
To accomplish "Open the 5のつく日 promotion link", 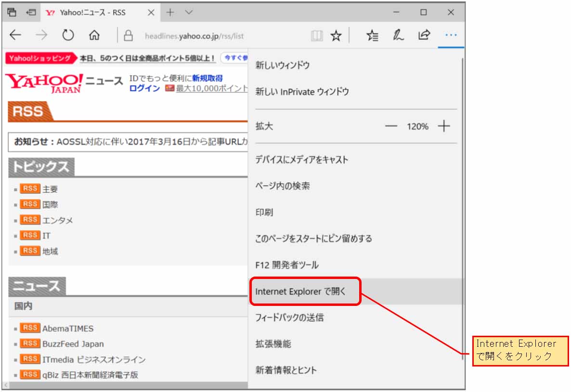I will 147,59.
